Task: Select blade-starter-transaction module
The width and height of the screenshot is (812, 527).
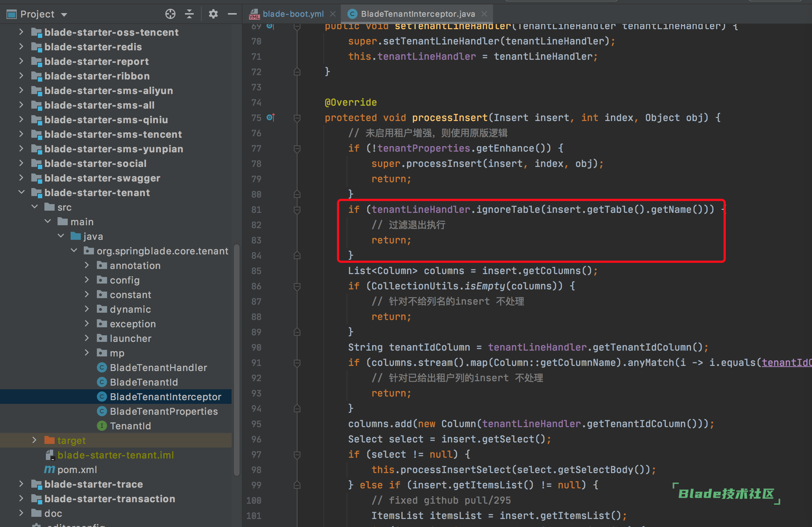Action: pos(116,499)
